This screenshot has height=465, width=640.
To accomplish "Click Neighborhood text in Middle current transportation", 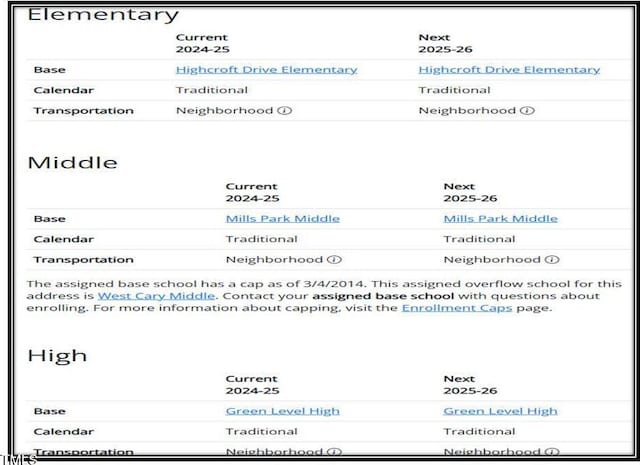I will (274, 260).
